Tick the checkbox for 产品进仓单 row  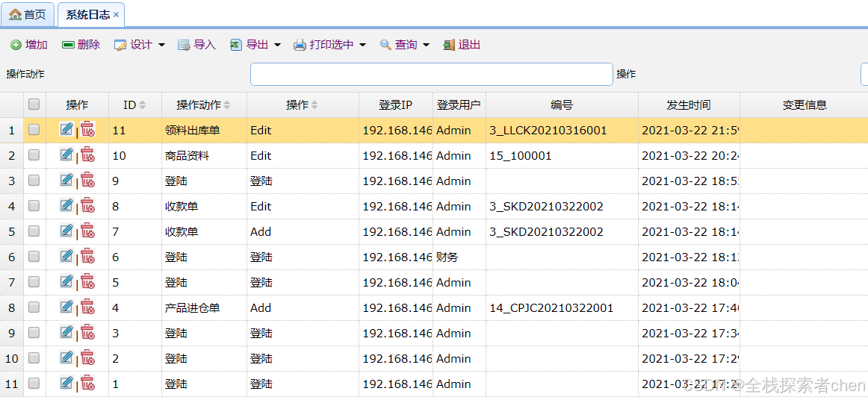pyautogui.click(x=34, y=307)
